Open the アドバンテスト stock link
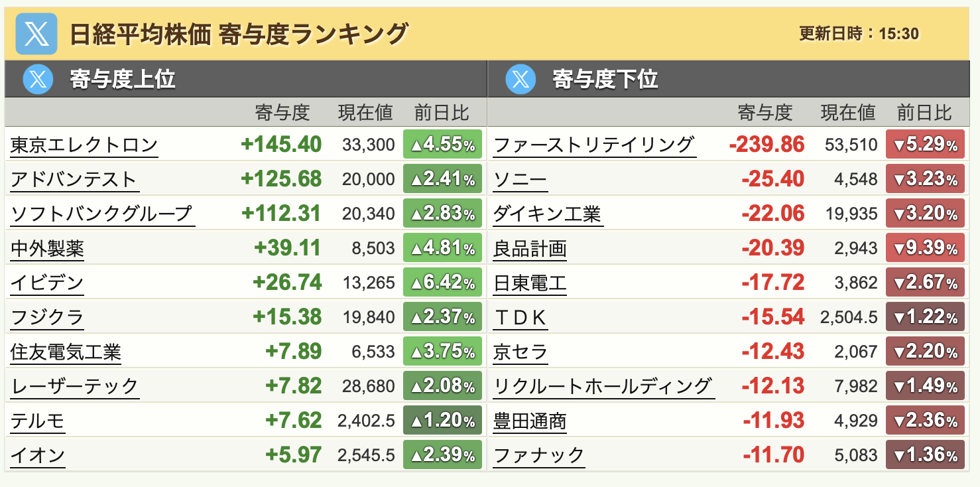The image size is (980, 487). 73,179
